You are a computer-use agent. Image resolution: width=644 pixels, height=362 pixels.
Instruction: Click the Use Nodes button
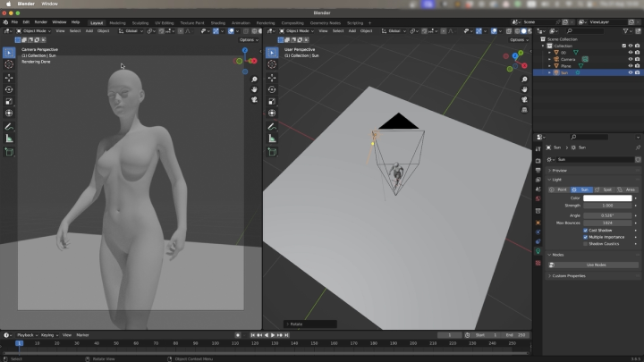pos(596,265)
